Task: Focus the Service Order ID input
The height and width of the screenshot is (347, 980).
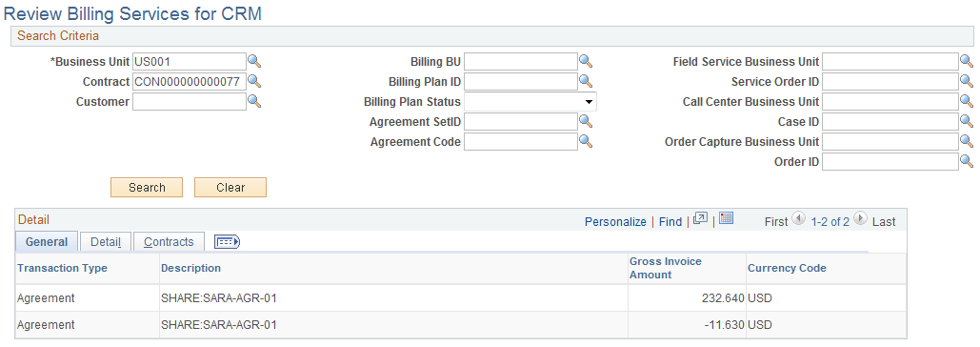Action: 890,81
